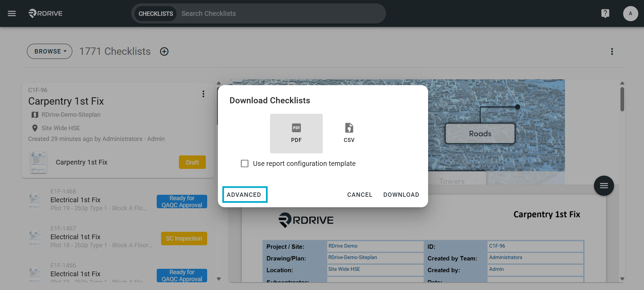644x290 pixels.
Task: Click the round floating menu button over preview
Action: [604, 186]
